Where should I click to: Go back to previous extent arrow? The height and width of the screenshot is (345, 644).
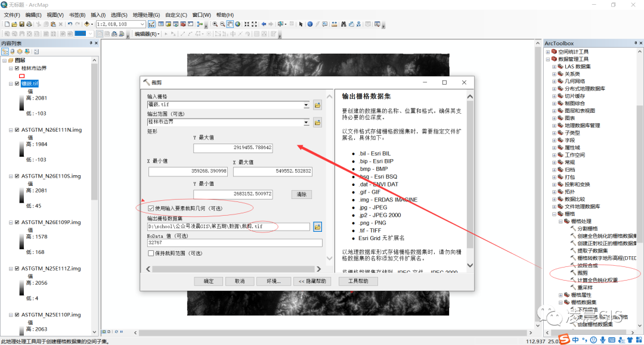(x=264, y=24)
